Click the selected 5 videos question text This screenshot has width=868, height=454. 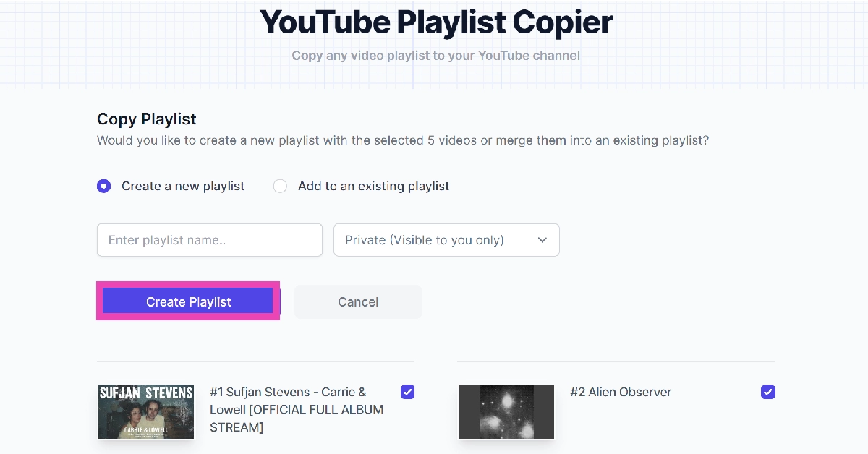(403, 140)
